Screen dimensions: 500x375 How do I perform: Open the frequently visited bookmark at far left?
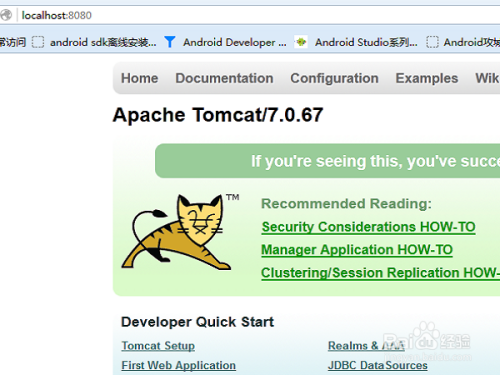[x=13, y=42]
